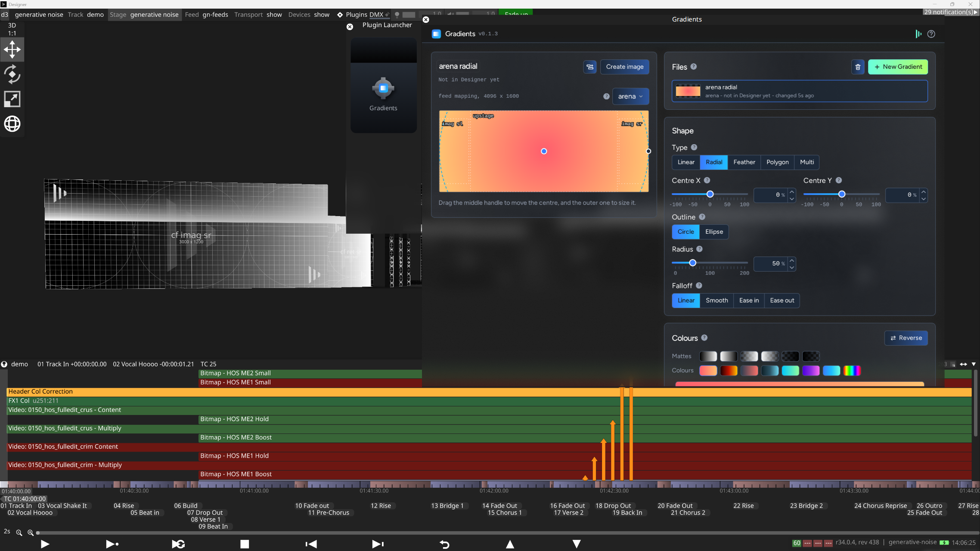Click the Create image button
980x551 pixels.
point(625,67)
